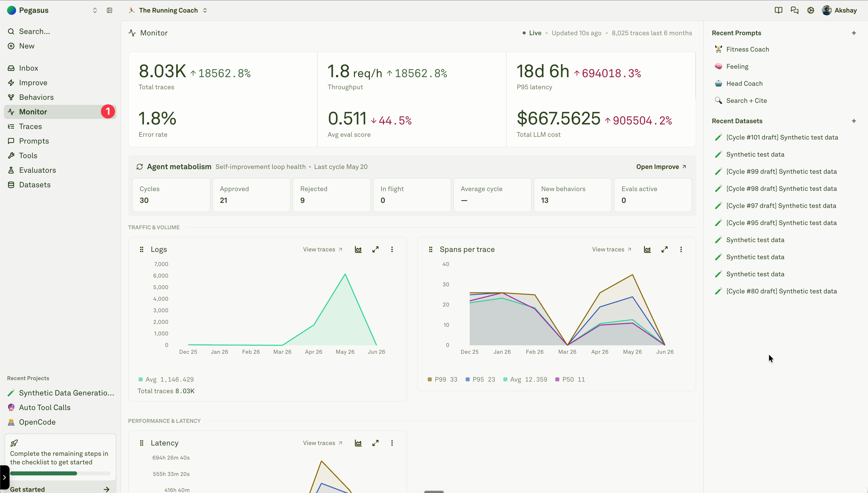
Task: Open Synthetic Data Generation recent project
Action: 61,393
